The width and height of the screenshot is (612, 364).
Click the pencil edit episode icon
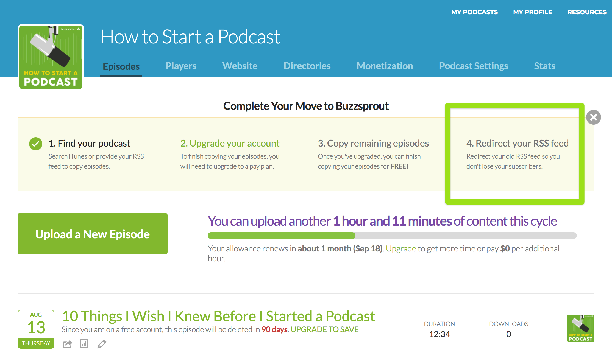(x=102, y=344)
